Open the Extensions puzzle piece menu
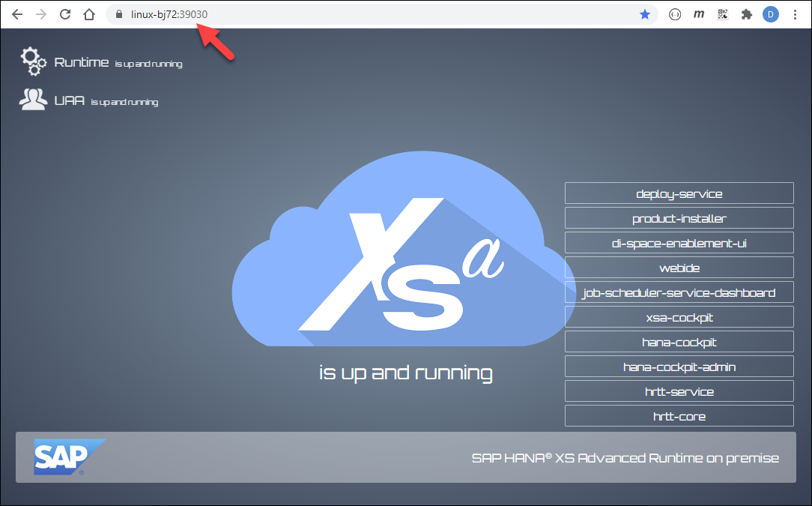The height and width of the screenshot is (506, 812). coord(746,14)
